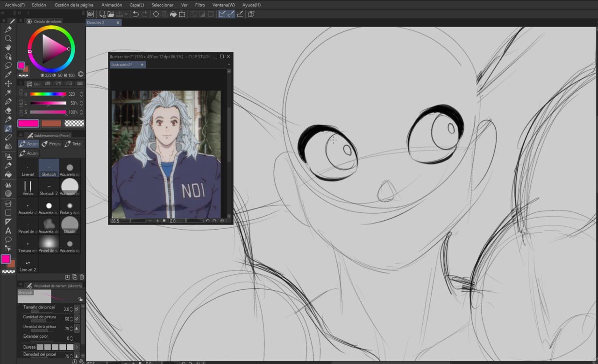598x364 pixels.
Task: Select the Frame border tool
Action: tap(8, 203)
